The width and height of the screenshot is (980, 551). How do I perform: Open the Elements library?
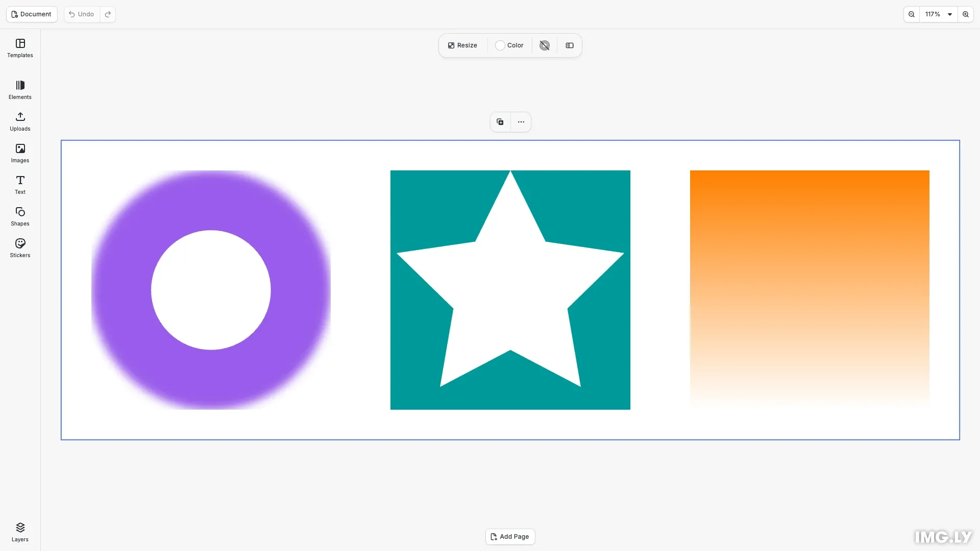20,90
